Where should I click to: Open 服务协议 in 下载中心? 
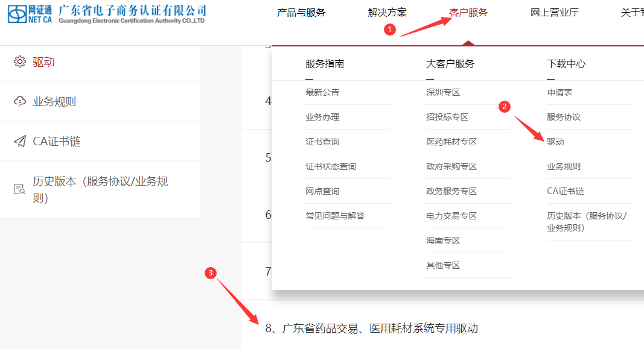[564, 117]
